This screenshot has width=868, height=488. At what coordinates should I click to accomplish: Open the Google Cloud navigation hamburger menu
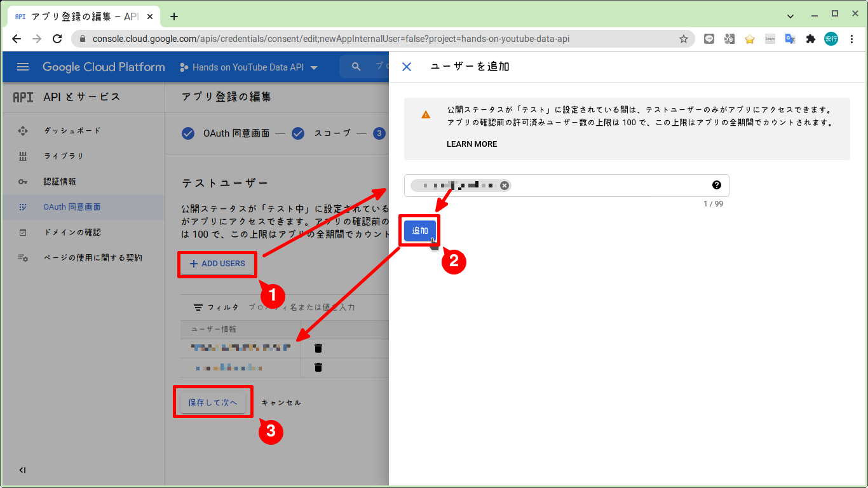pos(23,67)
